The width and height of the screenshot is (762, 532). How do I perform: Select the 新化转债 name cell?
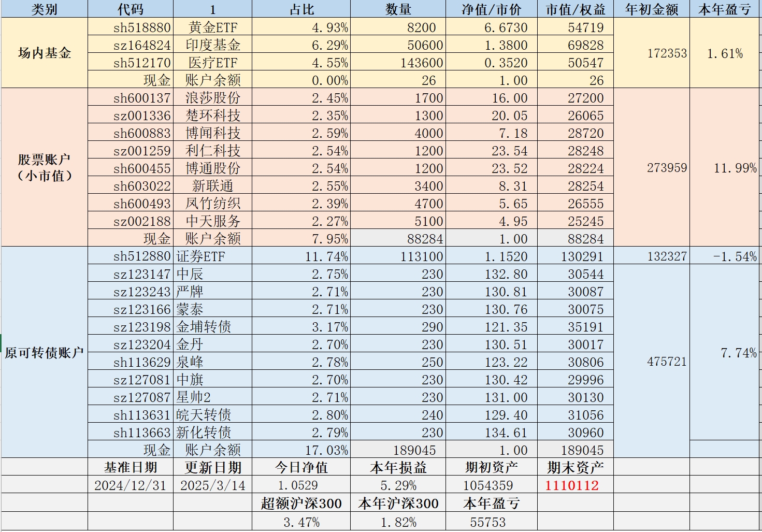click(213, 433)
